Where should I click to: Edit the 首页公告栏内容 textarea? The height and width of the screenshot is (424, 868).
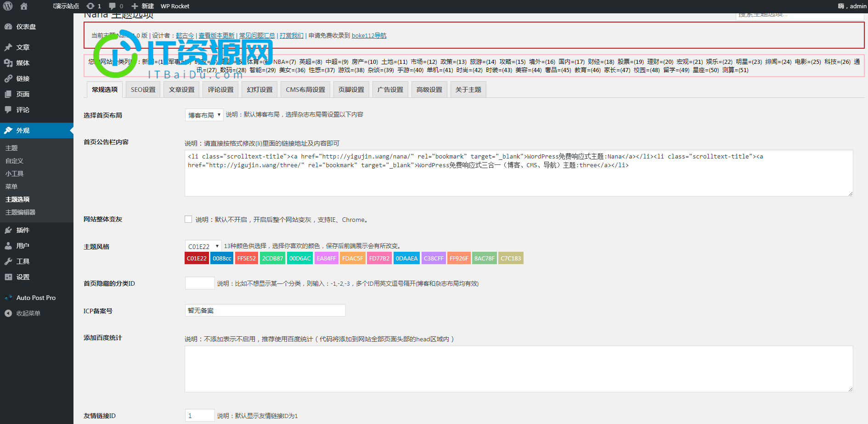pyautogui.click(x=519, y=173)
